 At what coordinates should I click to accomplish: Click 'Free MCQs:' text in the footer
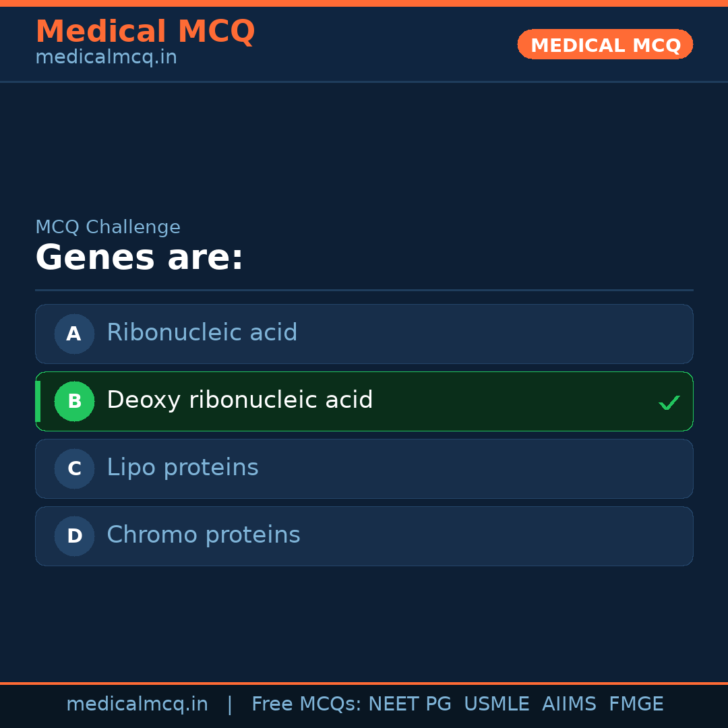point(307,704)
